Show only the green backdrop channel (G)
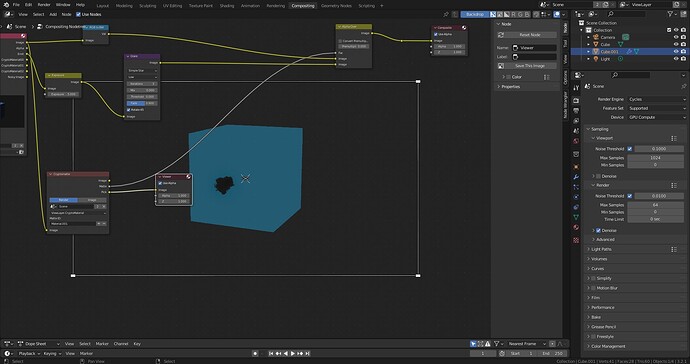Screen dimensions: 690x364 [520, 15]
